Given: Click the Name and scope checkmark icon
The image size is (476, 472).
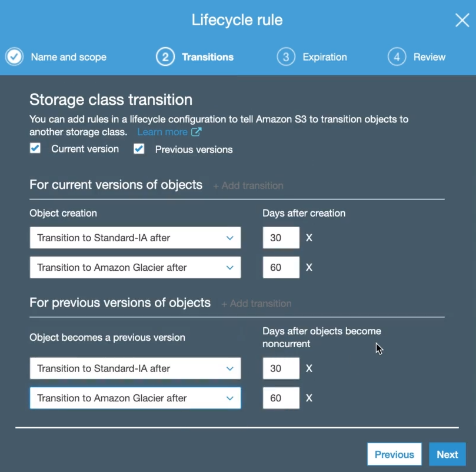Looking at the screenshot, I should tap(14, 57).
